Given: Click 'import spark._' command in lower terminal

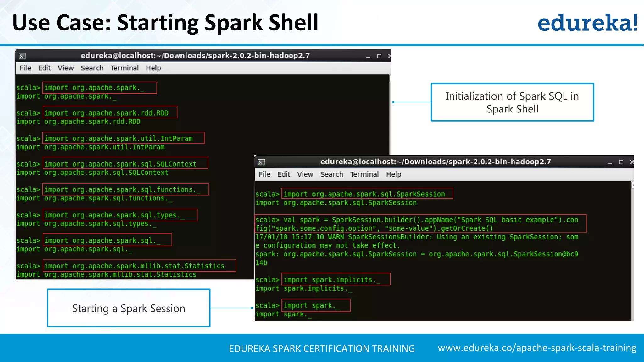Looking at the screenshot, I should tap(316, 305).
